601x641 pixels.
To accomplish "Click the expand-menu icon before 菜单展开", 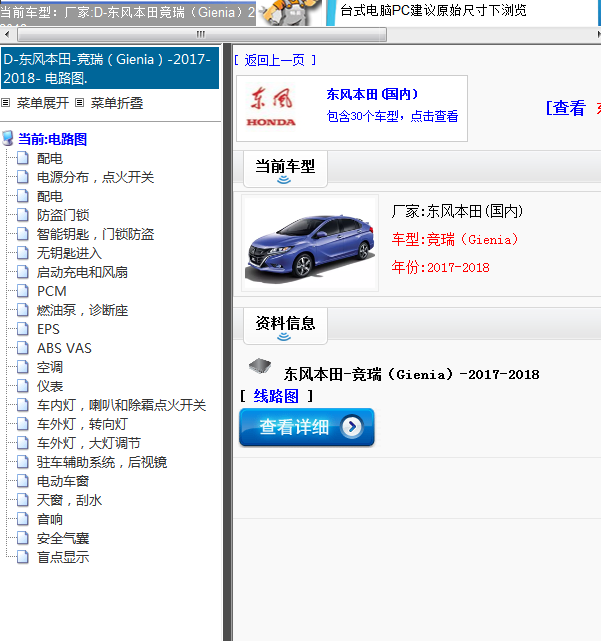I will [6, 103].
